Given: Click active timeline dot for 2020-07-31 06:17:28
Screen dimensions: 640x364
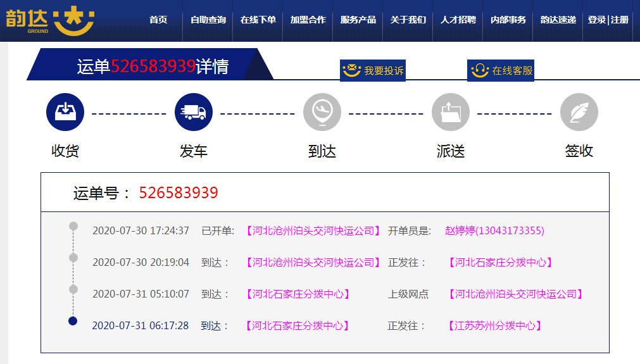Looking at the screenshot, I should point(73,321).
